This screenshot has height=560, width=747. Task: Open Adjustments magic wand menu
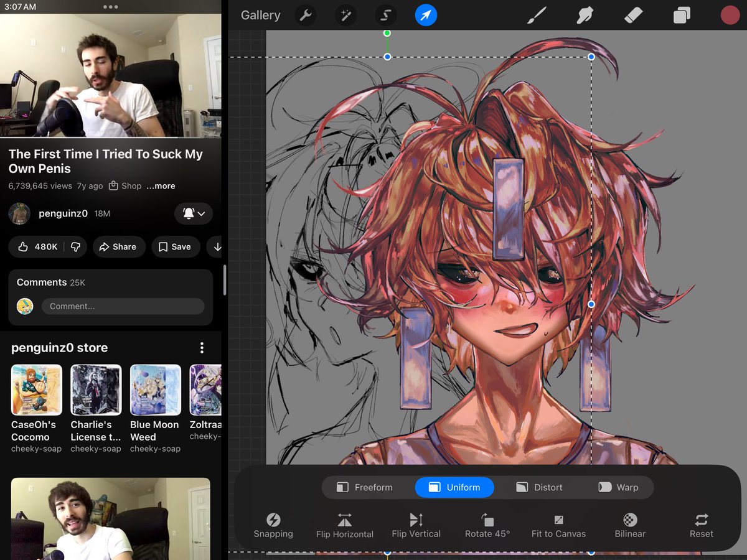tap(345, 15)
